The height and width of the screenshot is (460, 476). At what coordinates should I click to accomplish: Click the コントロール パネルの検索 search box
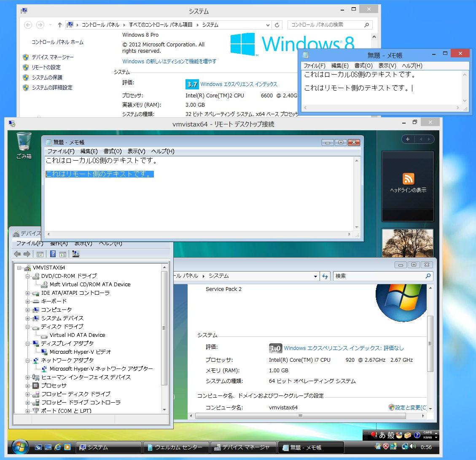tap(330, 25)
